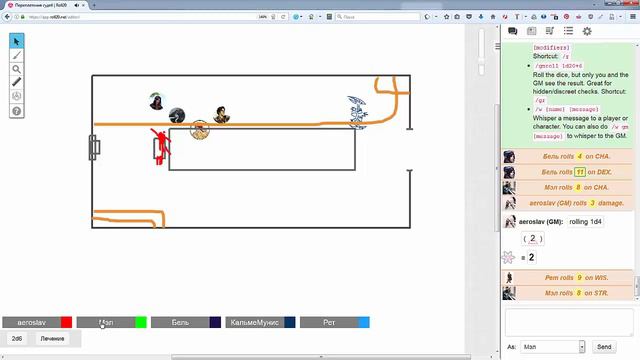Select the arrow Select tool

click(x=16, y=42)
